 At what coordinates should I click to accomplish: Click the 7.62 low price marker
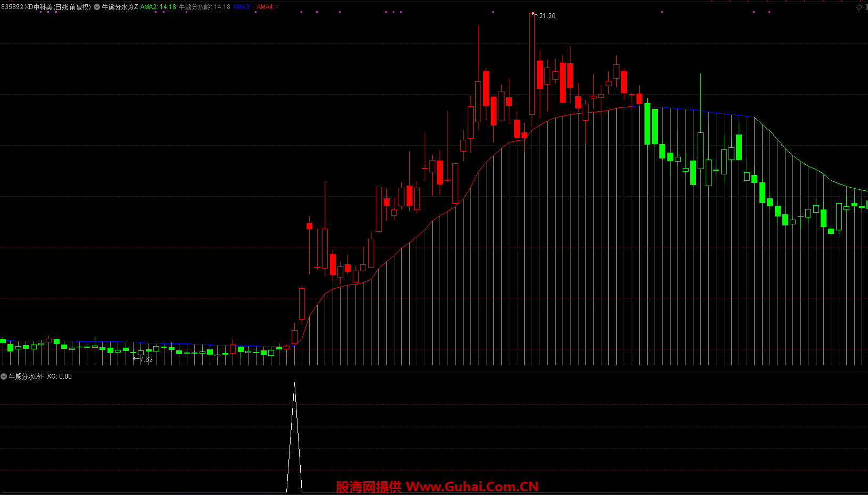[145, 359]
